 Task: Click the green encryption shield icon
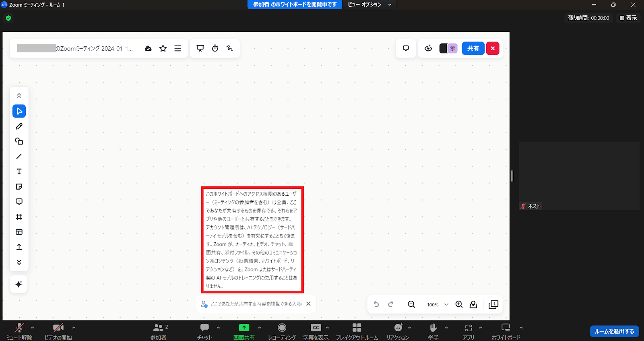8,18
